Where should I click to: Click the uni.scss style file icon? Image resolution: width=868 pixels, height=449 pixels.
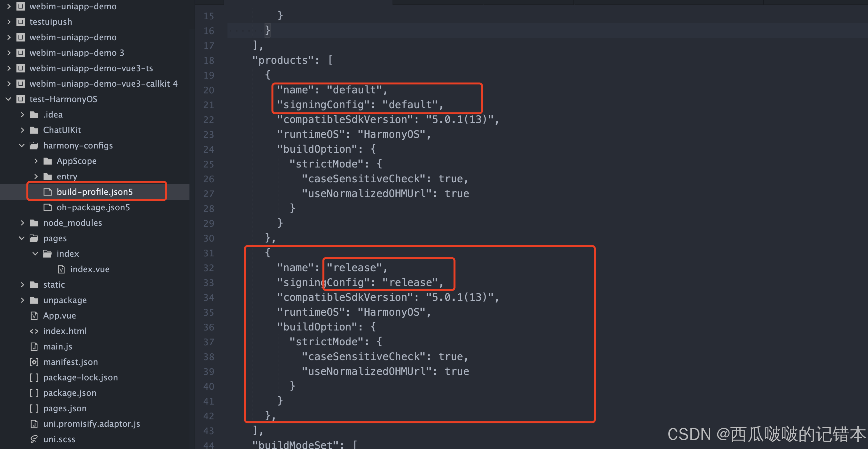[34, 439]
